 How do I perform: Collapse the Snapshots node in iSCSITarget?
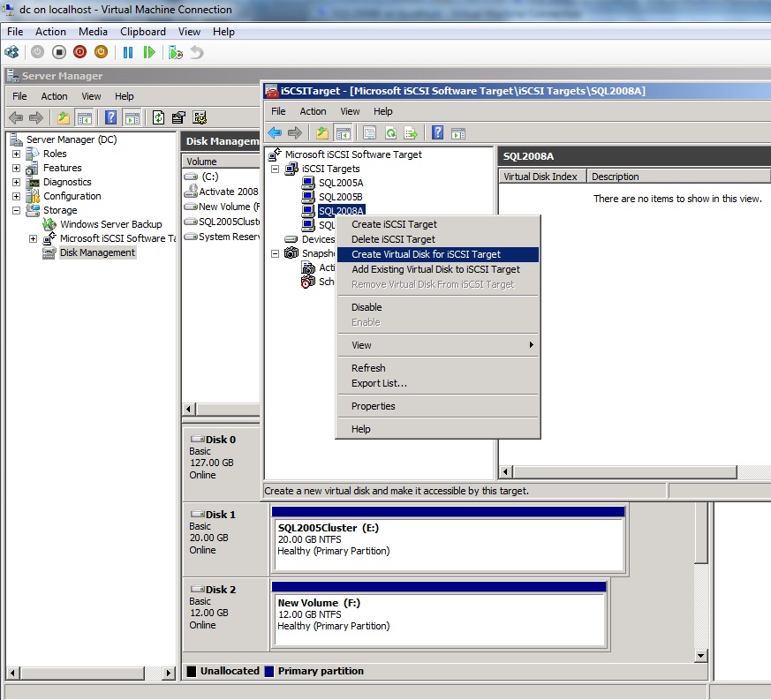point(276,253)
